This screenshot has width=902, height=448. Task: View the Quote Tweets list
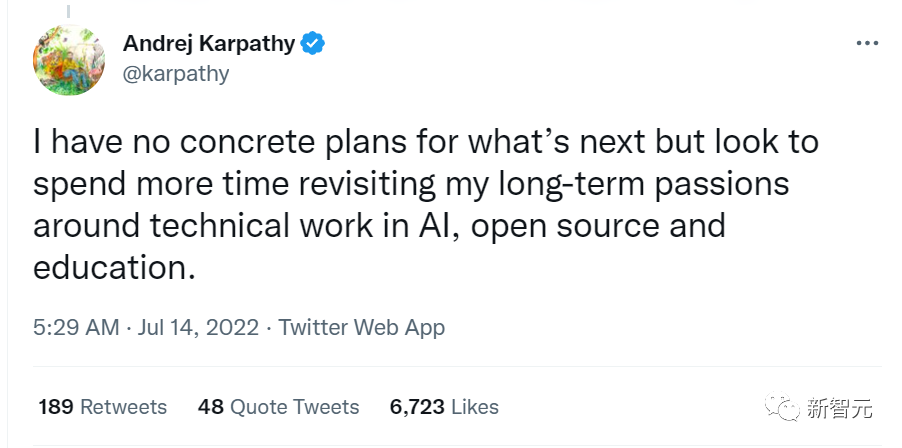click(294, 407)
